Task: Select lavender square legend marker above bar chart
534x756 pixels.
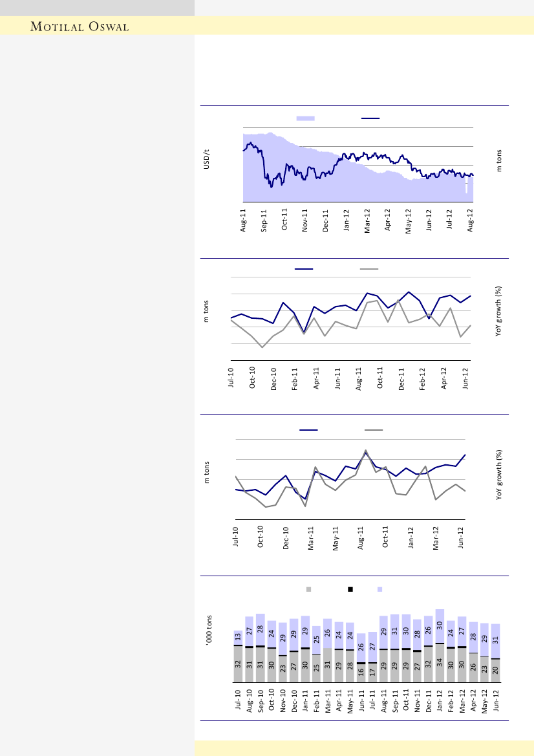Action: click(380, 589)
